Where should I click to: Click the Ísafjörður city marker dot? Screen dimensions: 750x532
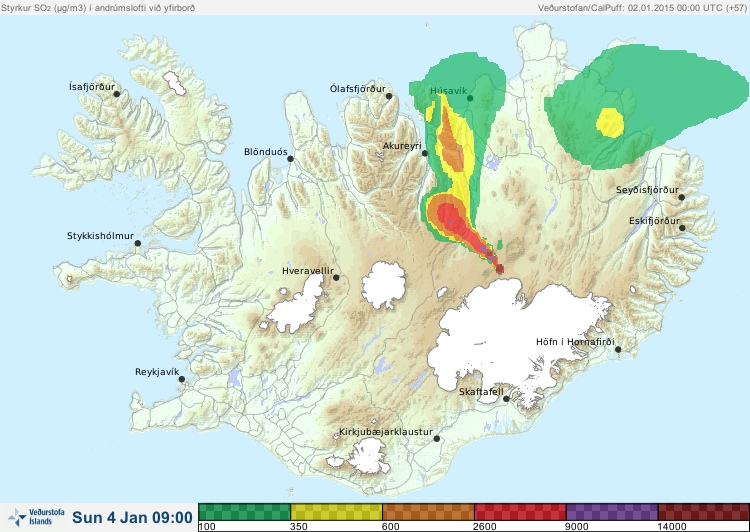click(116, 94)
